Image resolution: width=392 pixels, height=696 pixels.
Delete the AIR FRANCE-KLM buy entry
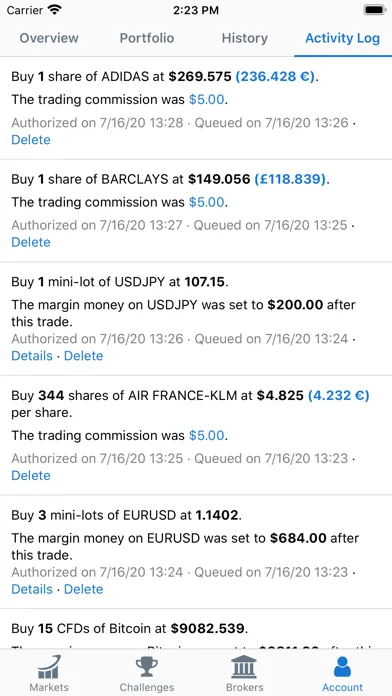pos(31,475)
